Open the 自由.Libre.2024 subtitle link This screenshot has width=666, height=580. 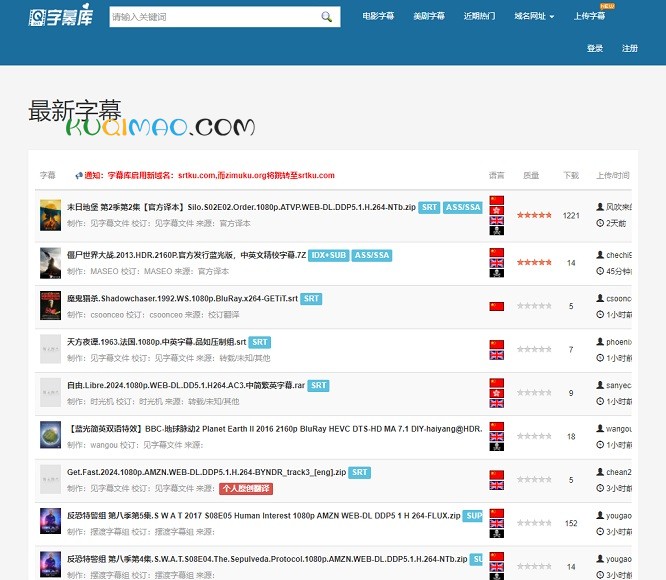tap(186, 385)
